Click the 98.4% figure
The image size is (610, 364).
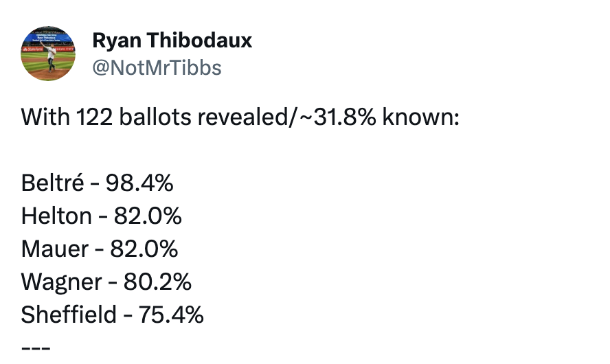(139, 183)
